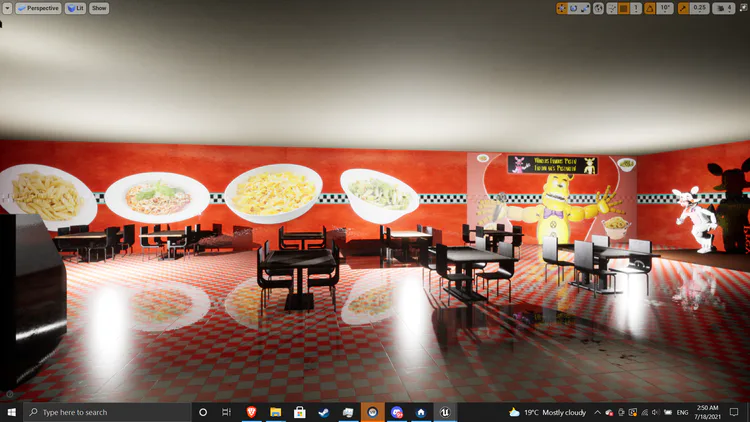Toggle rotation snapping
750x422 pixels.
650,8
